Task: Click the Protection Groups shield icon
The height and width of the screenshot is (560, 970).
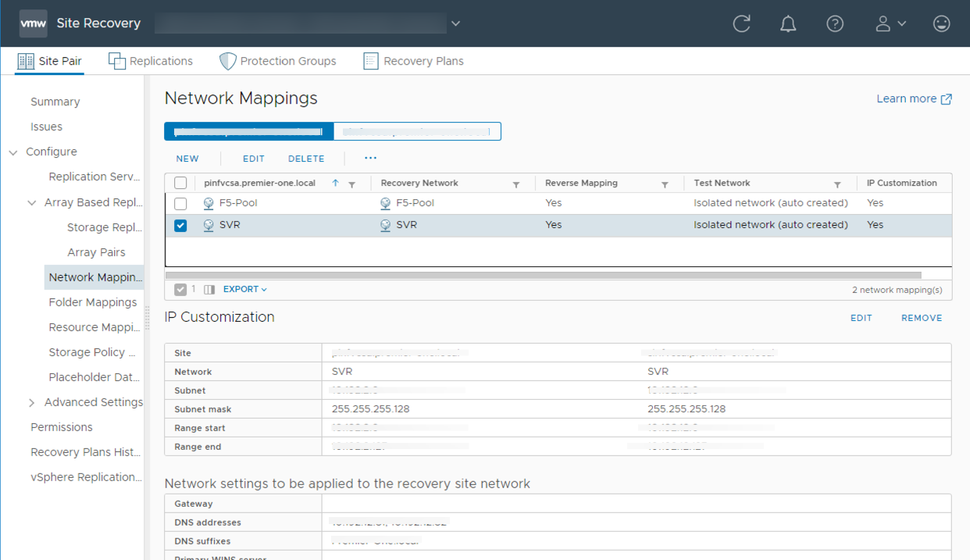Action: [227, 61]
